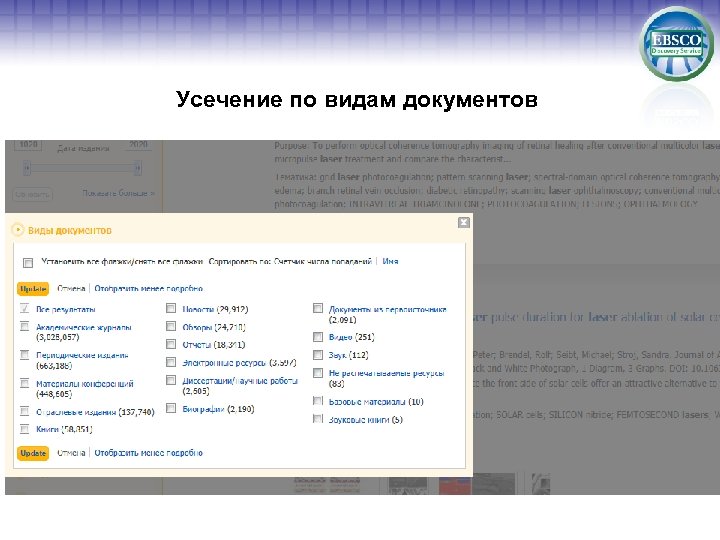Click the arrow icon beside Виды документов
720x540 pixels.
coord(17,230)
